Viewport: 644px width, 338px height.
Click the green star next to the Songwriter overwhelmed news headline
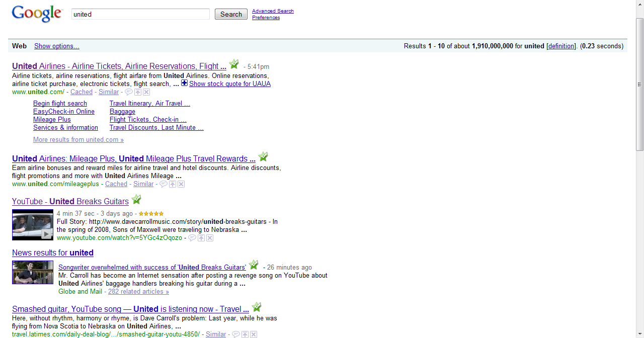[254, 265]
